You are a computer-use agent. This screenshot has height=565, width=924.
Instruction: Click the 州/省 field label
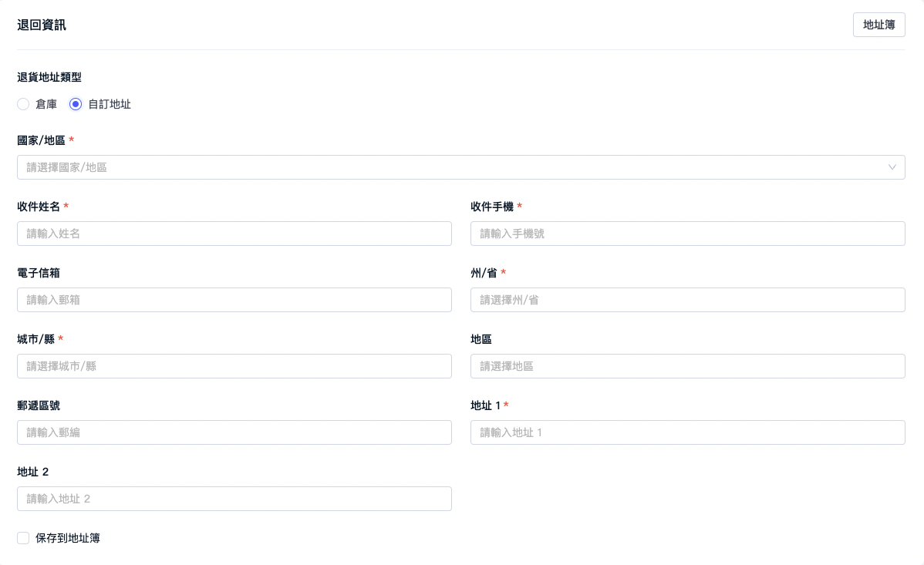click(484, 273)
